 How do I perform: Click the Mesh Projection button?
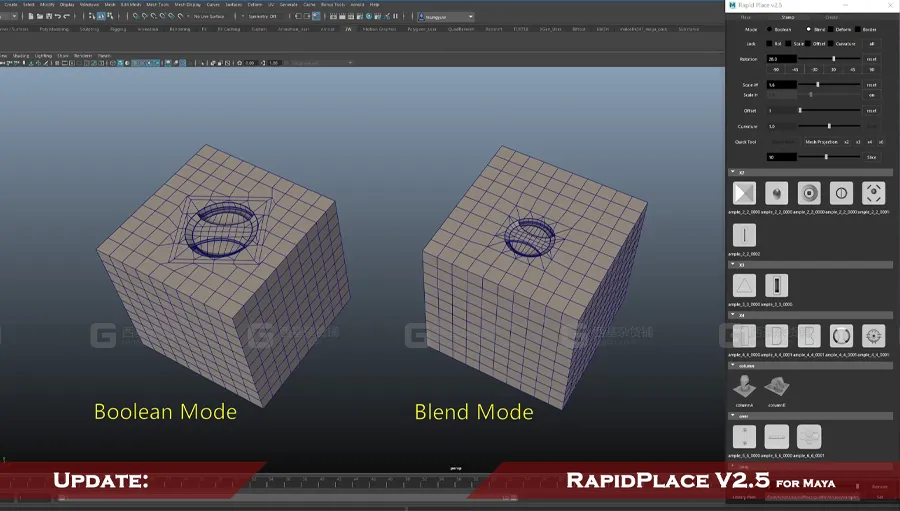coord(821,142)
